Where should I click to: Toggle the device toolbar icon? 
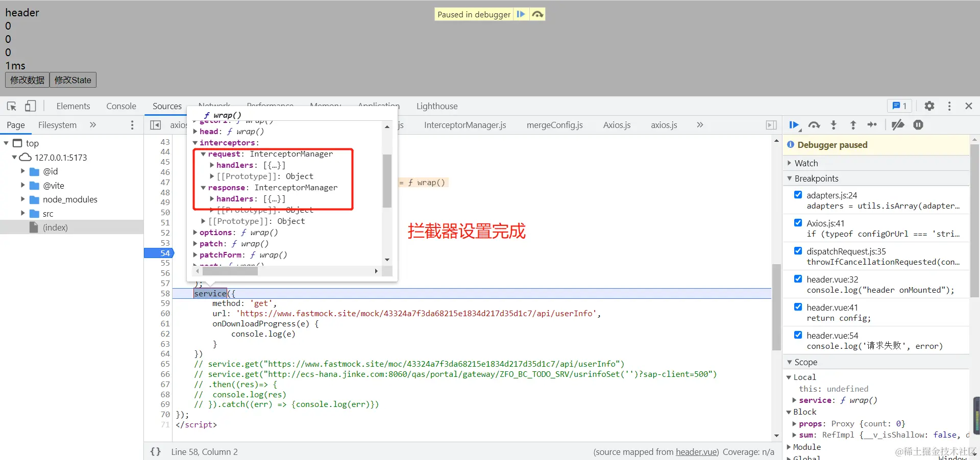[31, 106]
